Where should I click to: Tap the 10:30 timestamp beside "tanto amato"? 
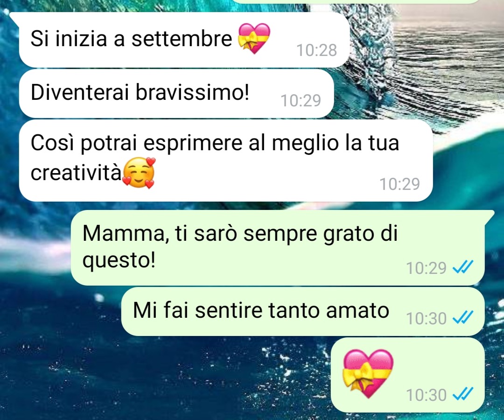(x=426, y=318)
